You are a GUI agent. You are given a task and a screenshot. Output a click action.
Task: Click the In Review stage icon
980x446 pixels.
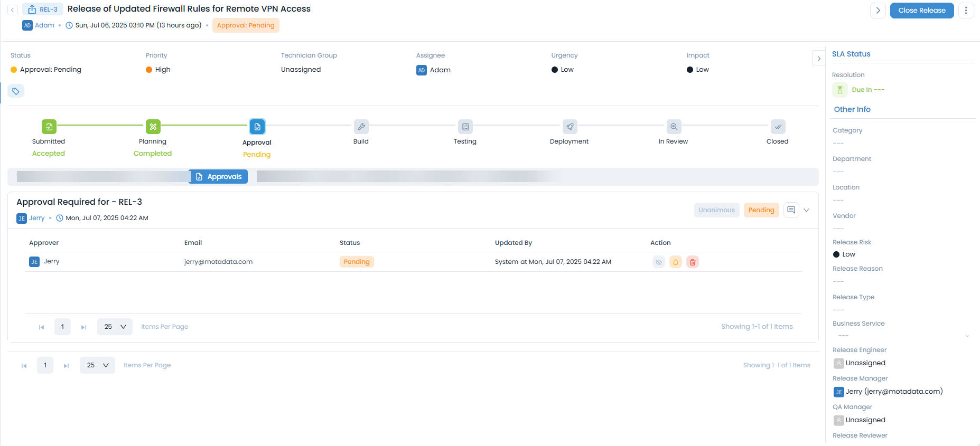[x=674, y=127]
